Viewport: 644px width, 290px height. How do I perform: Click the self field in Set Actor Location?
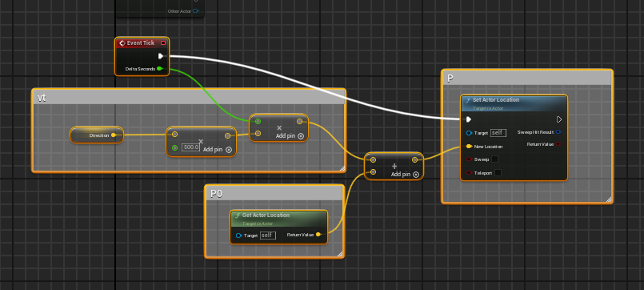(498, 133)
